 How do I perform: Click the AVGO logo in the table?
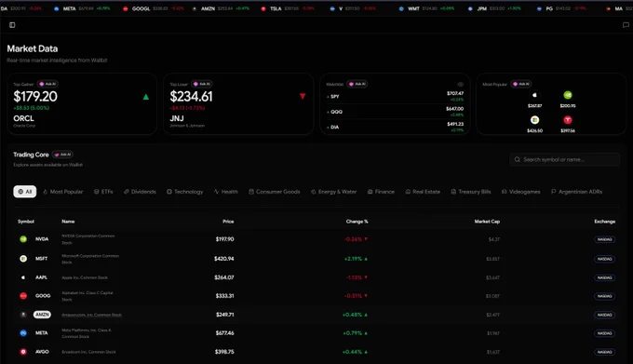[23, 352]
